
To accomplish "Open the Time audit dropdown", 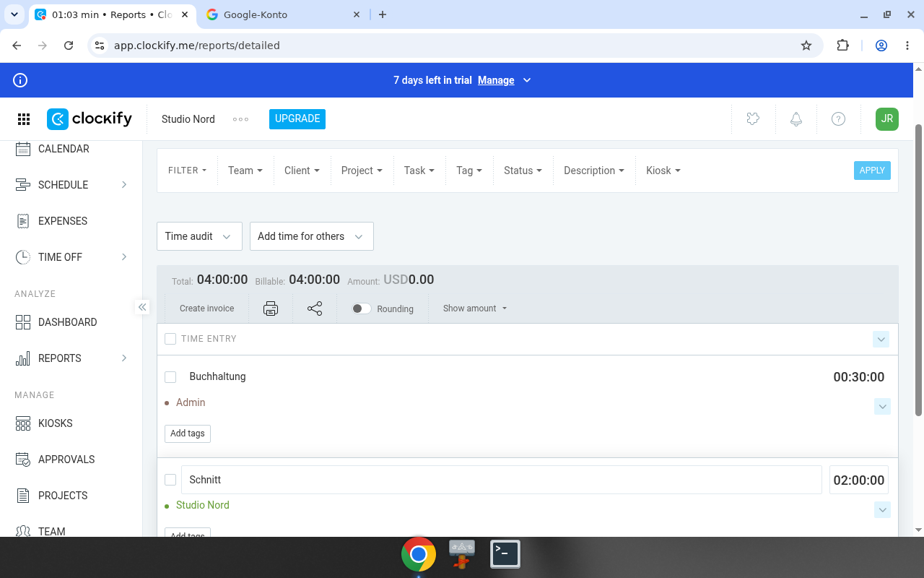I will pos(199,236).
